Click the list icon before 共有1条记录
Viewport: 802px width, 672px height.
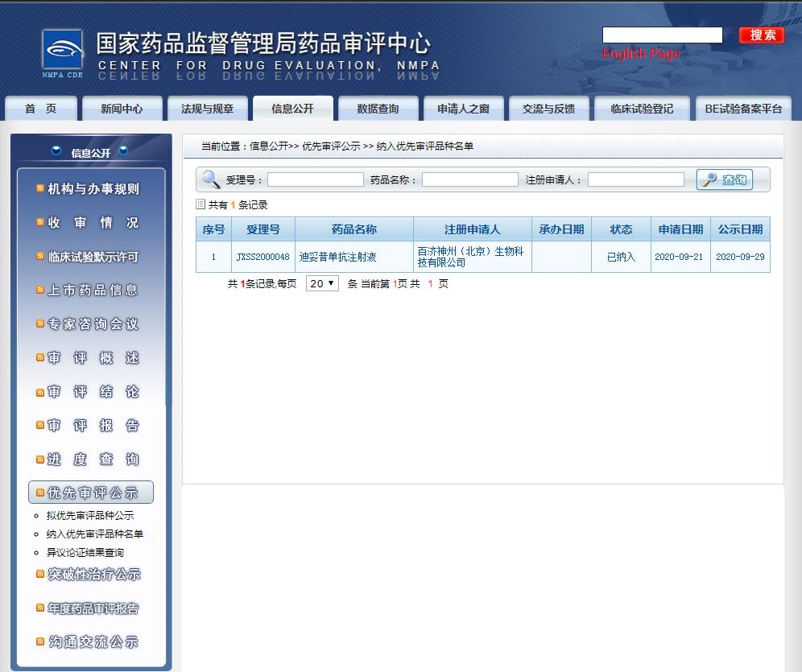pyautogui.click(x=201, y=204)
